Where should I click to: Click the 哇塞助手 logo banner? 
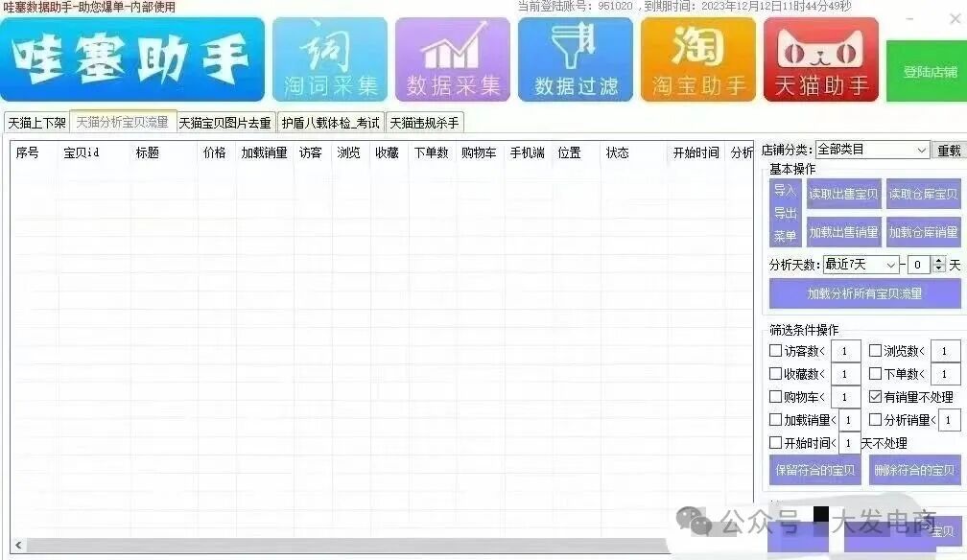click(132, 58)
